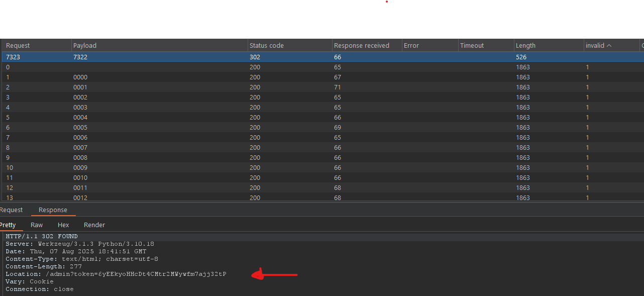The image size is (644, 296).
Task: Select result row with payload 7322
Action: [80, 57]
